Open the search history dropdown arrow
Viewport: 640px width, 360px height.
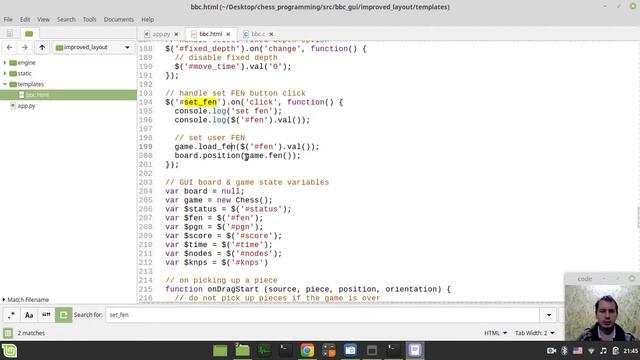549,315
